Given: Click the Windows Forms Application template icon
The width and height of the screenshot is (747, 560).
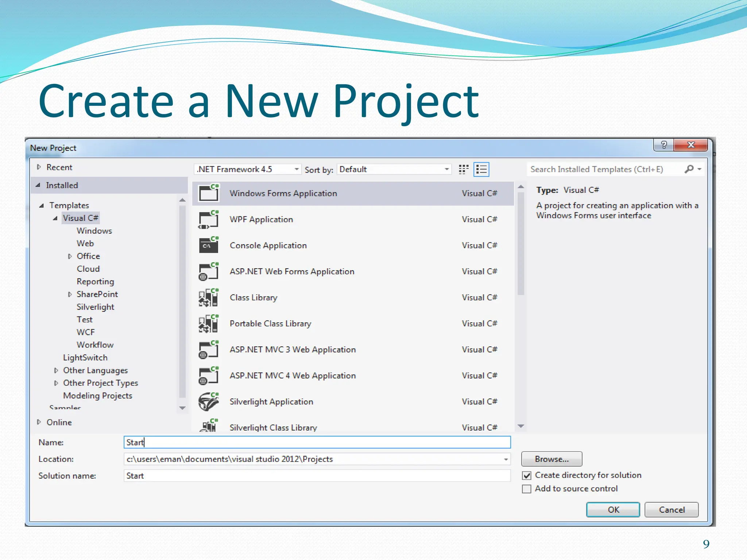Looking at the screenshot, I should click(x=209, y=193).
